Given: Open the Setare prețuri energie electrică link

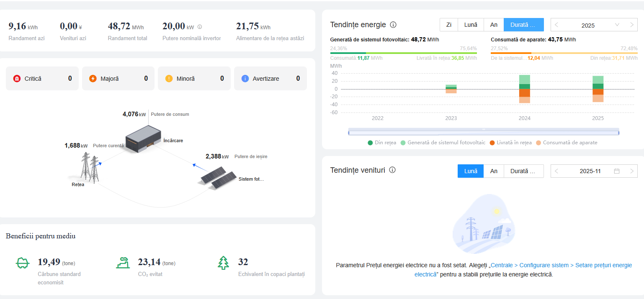Looking at the screenshot, I should (561, 266).
